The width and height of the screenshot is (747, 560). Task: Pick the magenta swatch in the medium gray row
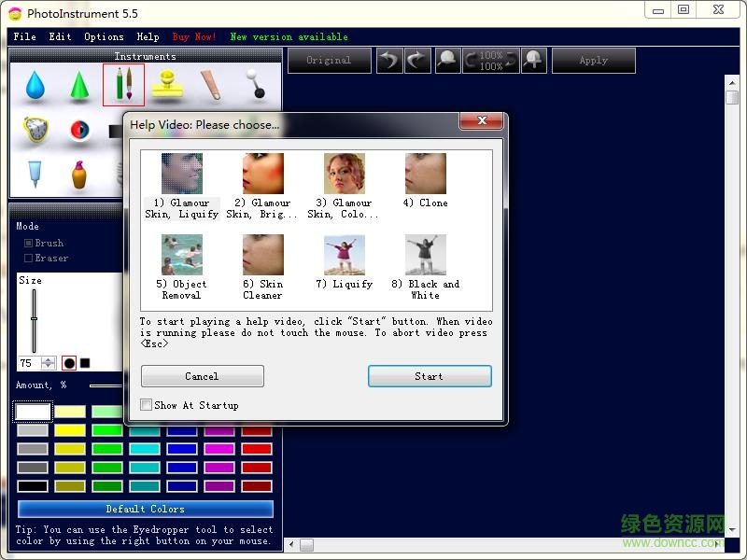219,449
